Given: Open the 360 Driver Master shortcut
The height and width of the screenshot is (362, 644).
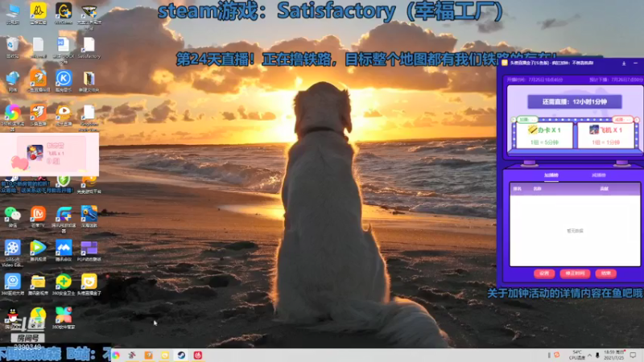Looking at the screenshot, I should 13,284.
